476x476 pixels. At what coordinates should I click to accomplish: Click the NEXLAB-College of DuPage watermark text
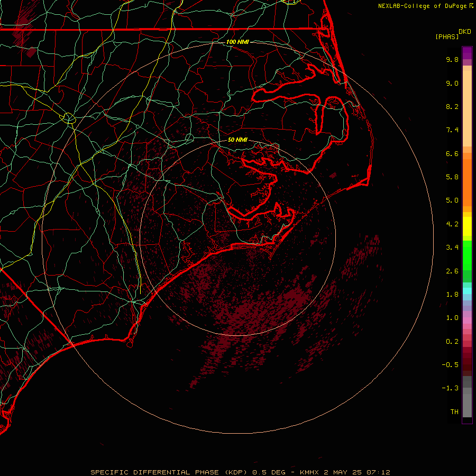pos(423,6)
